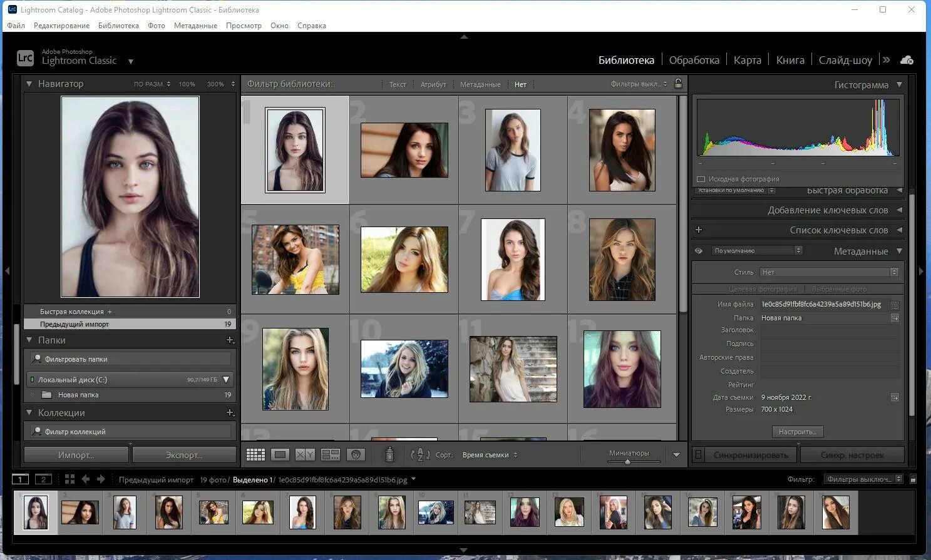Open the Метаданные menu
This screenshot has width=931, height=560.
point(195,26)
